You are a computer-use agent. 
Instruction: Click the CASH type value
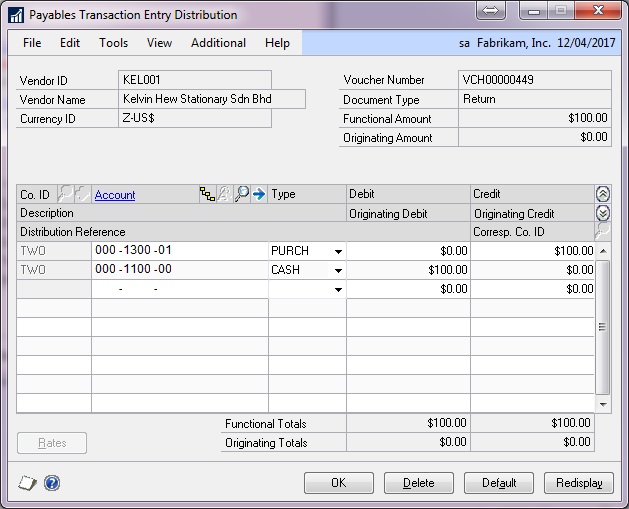coord(286,270)
